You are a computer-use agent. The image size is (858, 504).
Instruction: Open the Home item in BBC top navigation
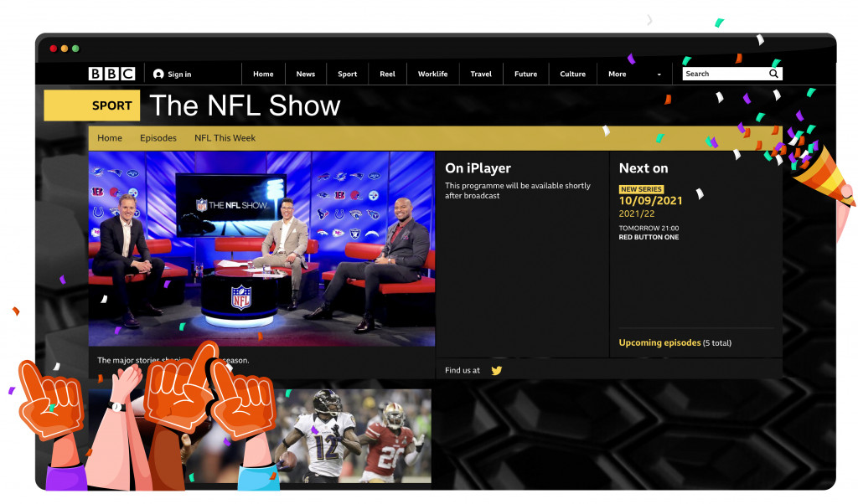(263, 74)
